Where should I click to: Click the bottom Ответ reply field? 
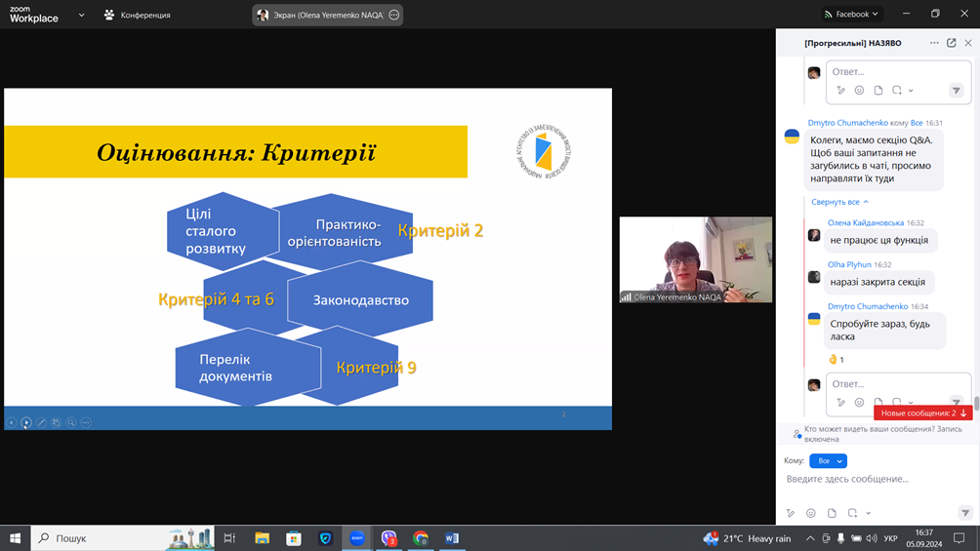coord(898,383)
